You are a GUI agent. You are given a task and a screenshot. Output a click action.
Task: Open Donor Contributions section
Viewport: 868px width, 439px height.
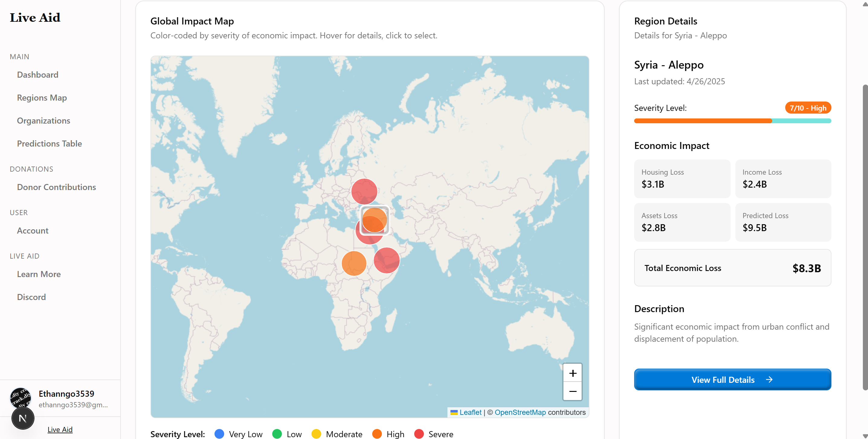tap(56, 187)
